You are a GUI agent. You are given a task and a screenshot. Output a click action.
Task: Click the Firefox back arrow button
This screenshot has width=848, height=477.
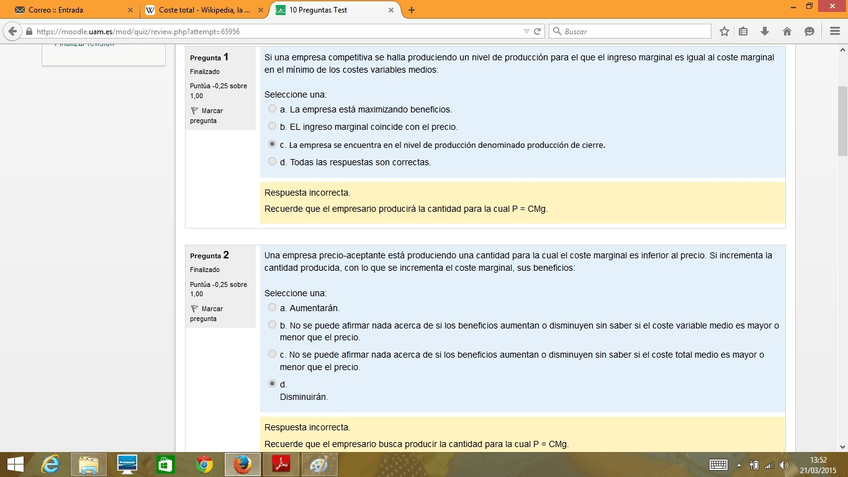[x=12, y=31]
